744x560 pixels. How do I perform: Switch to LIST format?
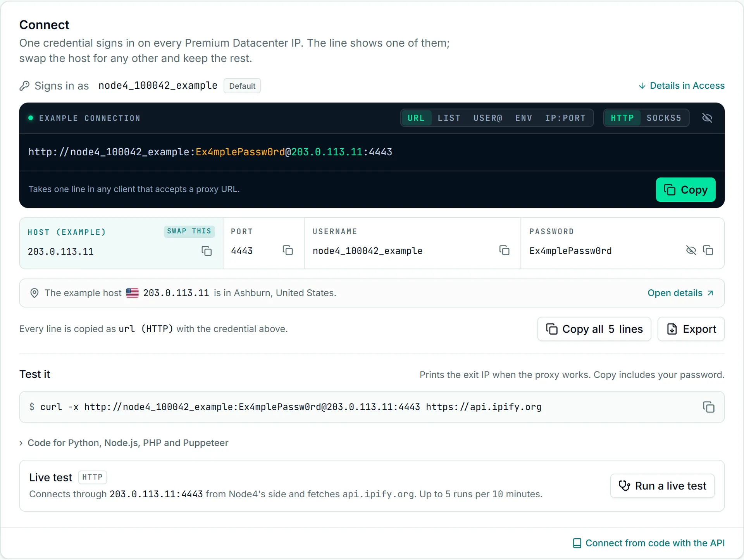(449, 118)
